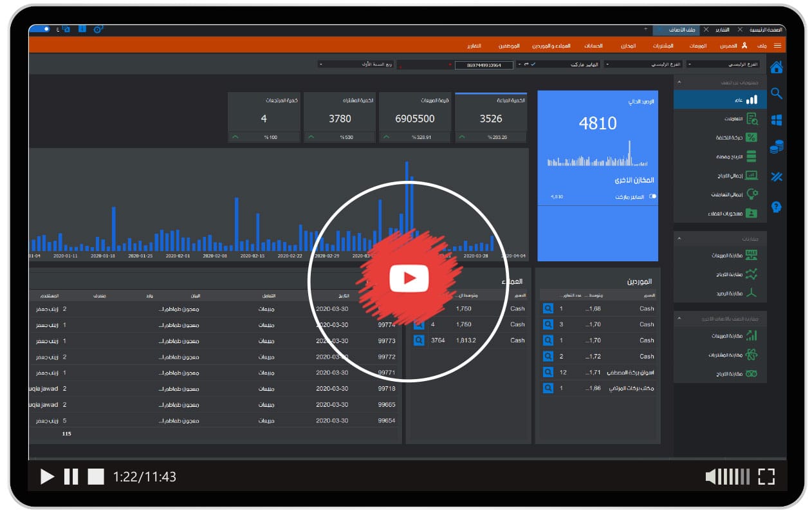Click the 4810 current balance value
Screen dimensions: 812x513
click(598, 123)
